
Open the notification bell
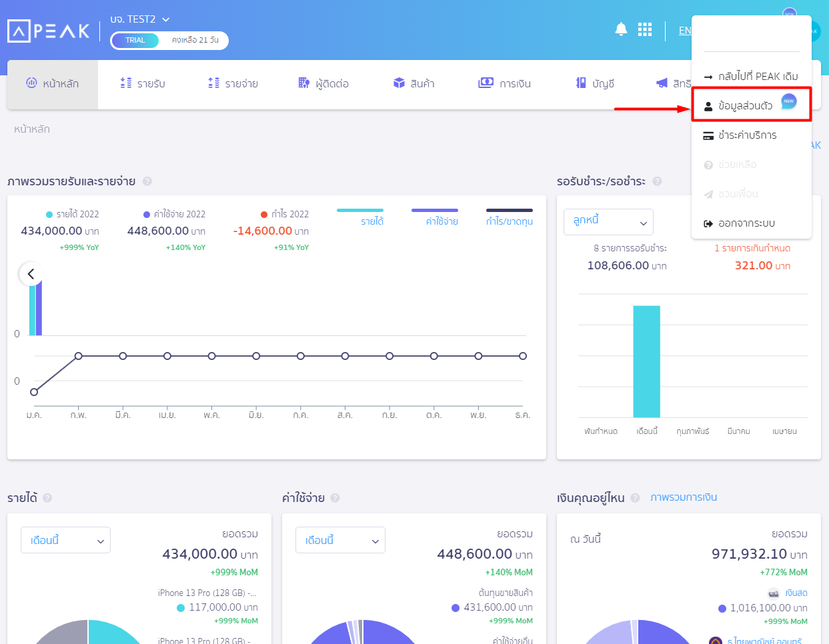point(621,29)
